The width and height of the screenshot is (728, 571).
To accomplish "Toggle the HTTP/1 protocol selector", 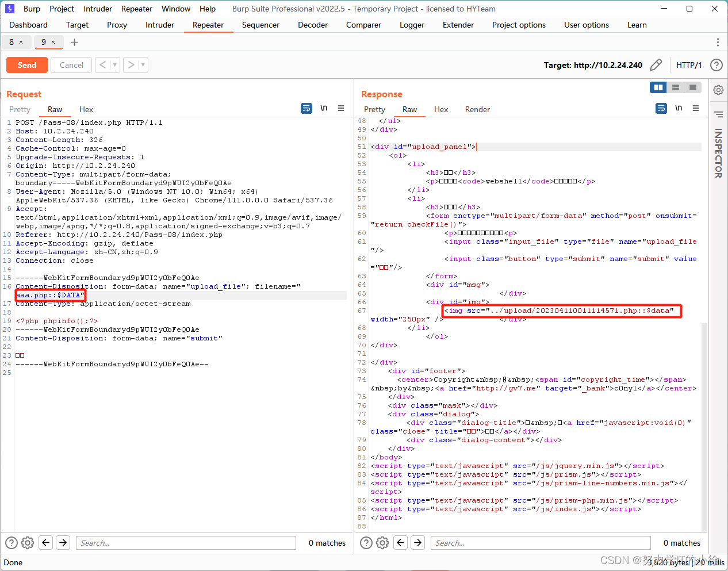I will (689, 65).
